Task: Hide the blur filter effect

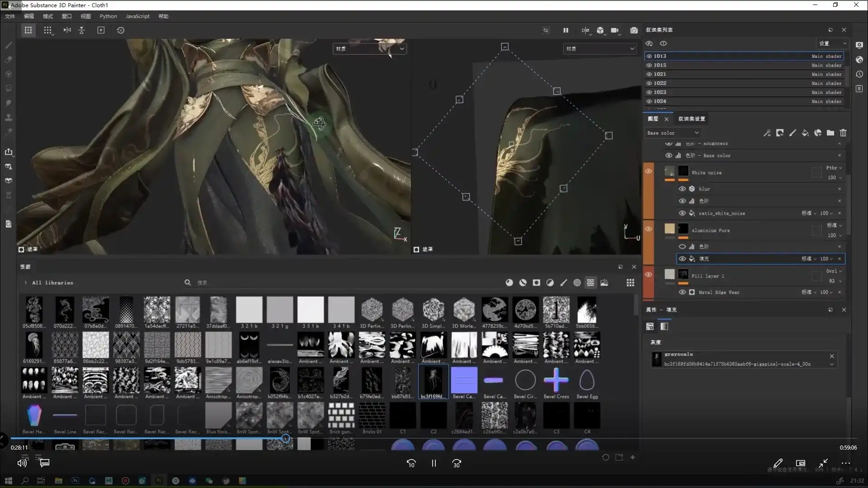Action: 682,189
